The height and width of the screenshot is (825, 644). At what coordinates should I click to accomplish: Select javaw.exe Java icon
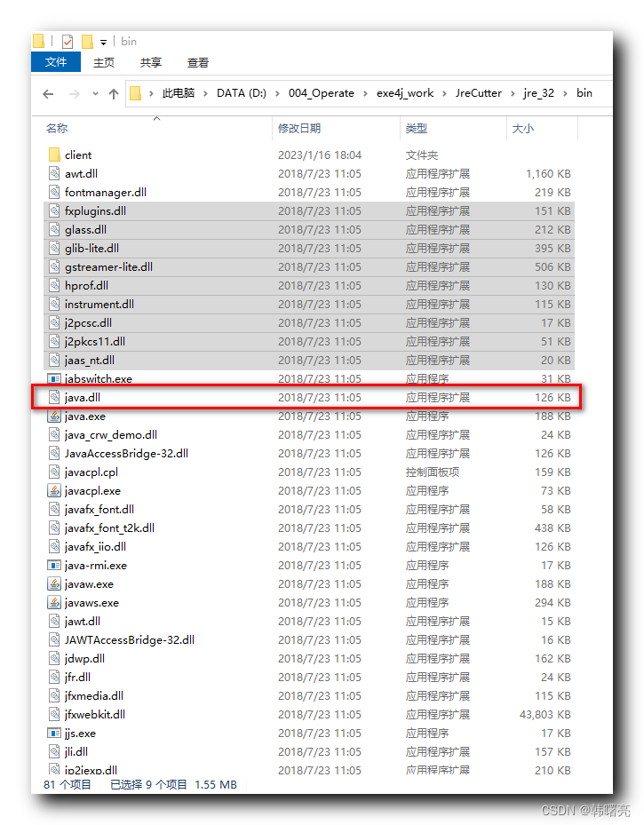click(54, 584)
